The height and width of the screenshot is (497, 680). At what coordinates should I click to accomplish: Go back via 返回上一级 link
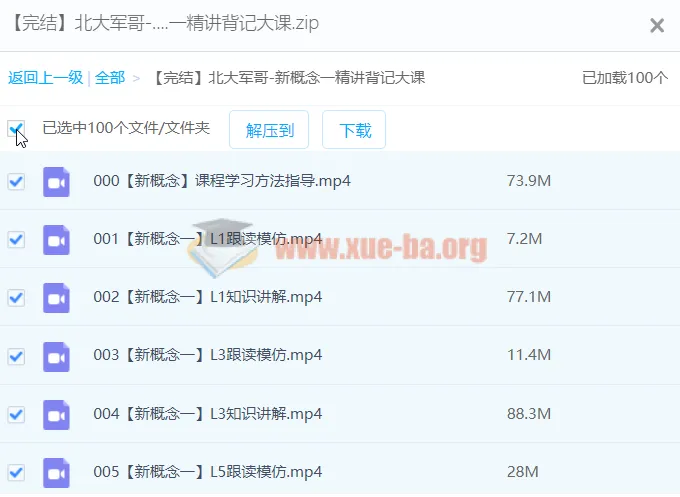45,78
